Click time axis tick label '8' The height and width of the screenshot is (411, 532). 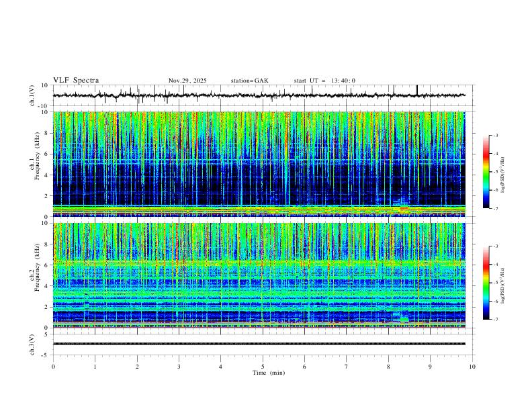388,367
